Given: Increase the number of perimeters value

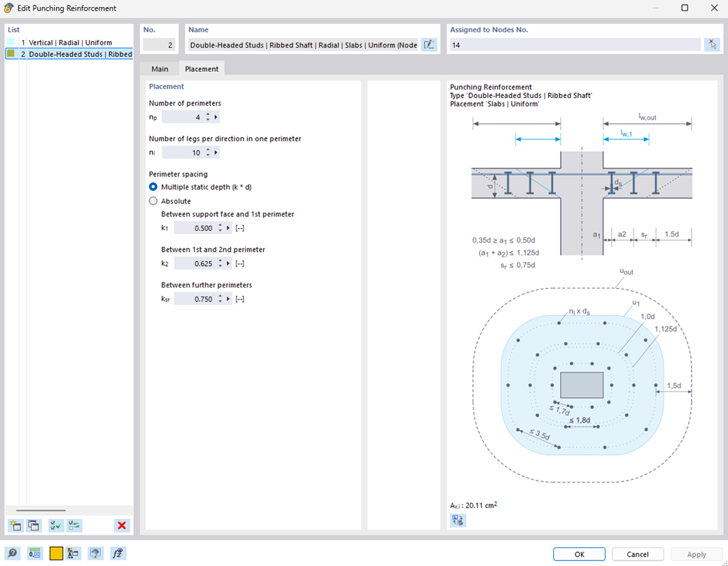Looking at the screenshot, I should click(x=207, y=113).
